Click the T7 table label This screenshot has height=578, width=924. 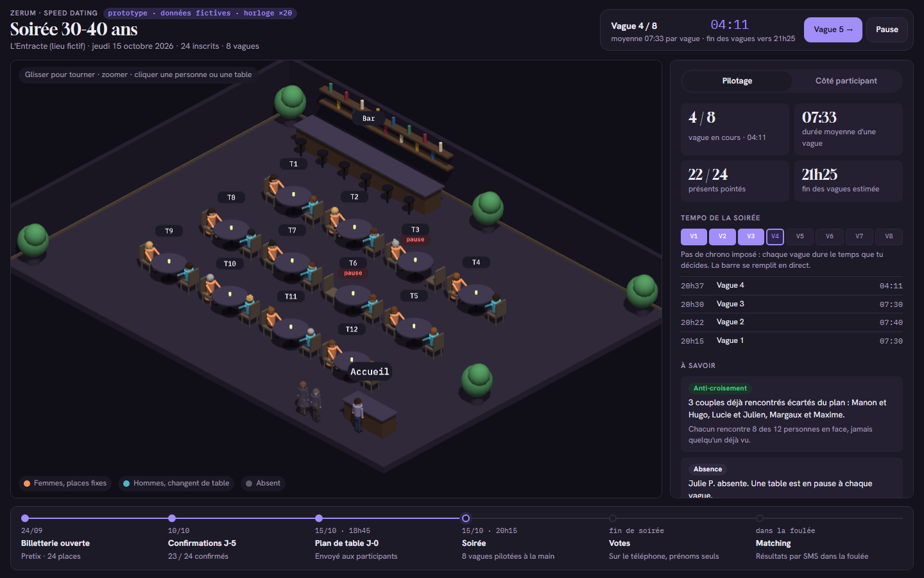(x=292, y=231)
